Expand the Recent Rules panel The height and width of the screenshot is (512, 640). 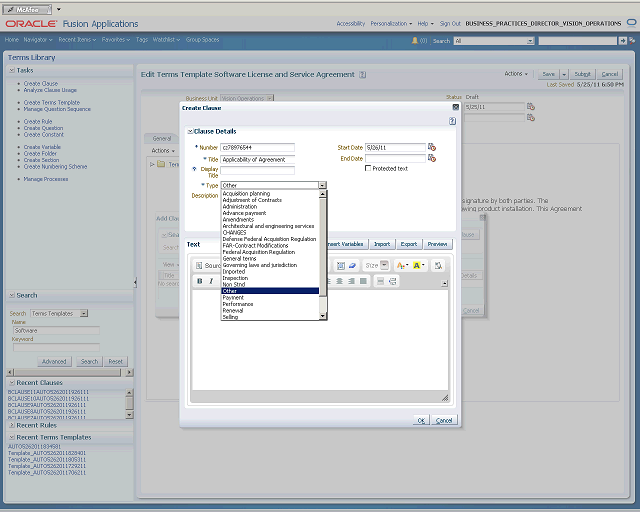12,425
